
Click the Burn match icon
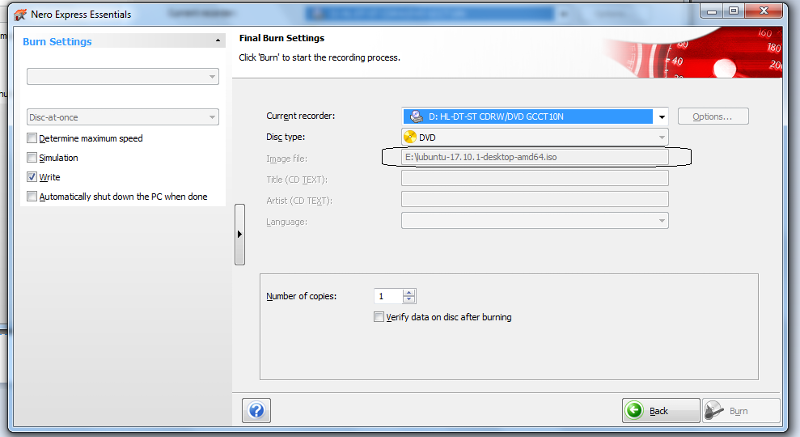point(714,410)
